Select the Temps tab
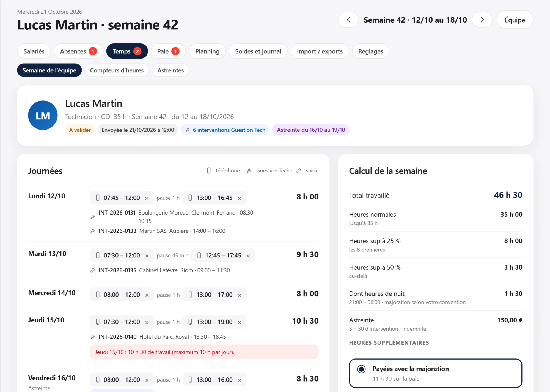 127,51
